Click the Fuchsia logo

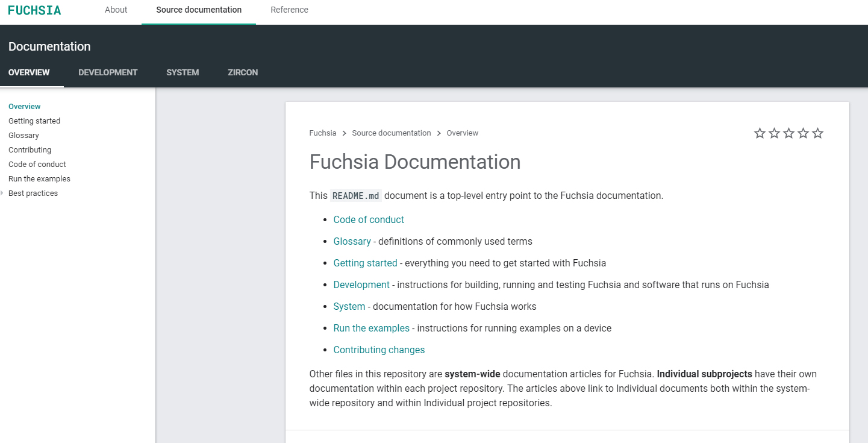pos(34,10)
